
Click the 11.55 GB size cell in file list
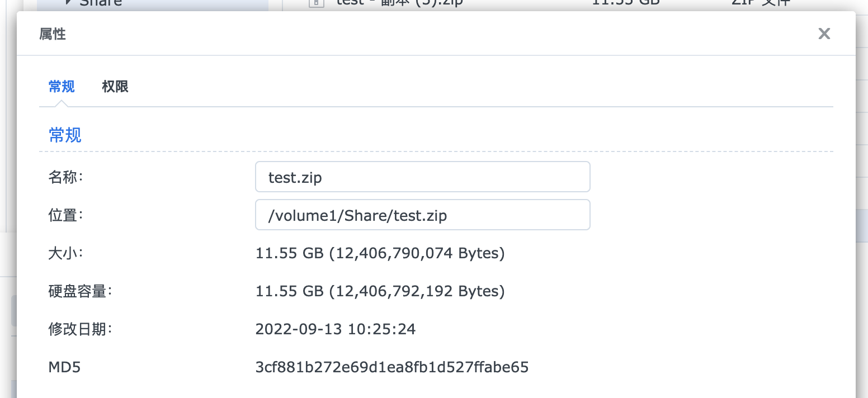[x=625, y=3]
